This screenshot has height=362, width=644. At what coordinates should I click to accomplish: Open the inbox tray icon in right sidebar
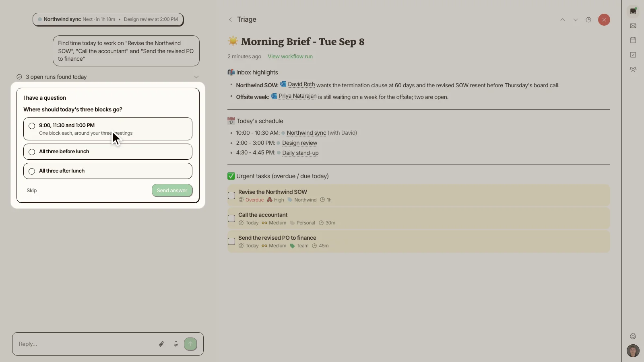633,11
